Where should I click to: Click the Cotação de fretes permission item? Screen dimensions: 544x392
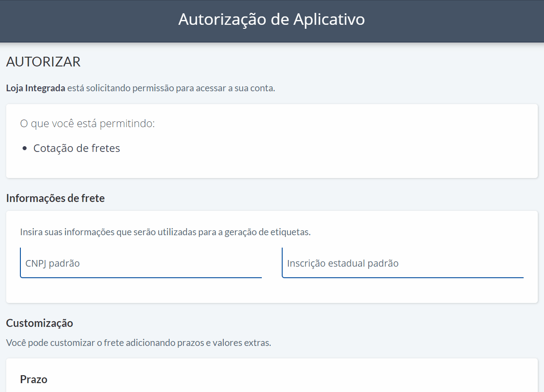77,148
